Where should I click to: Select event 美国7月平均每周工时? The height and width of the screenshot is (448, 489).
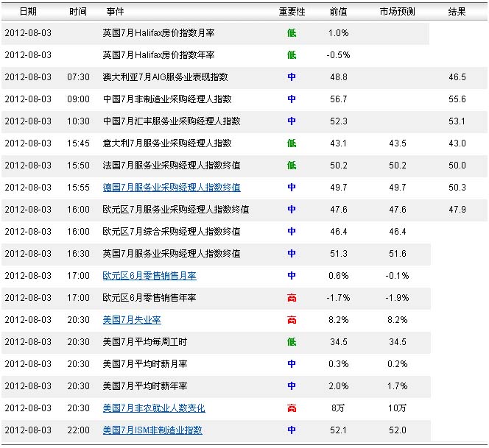pyautogui.click(x=144, y=342)
